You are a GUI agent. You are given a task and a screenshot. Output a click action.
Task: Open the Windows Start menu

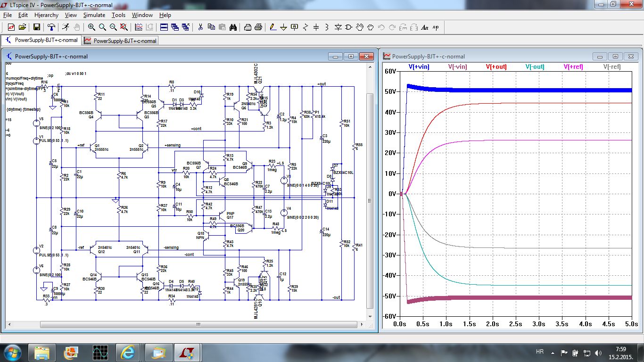point(12,352)
